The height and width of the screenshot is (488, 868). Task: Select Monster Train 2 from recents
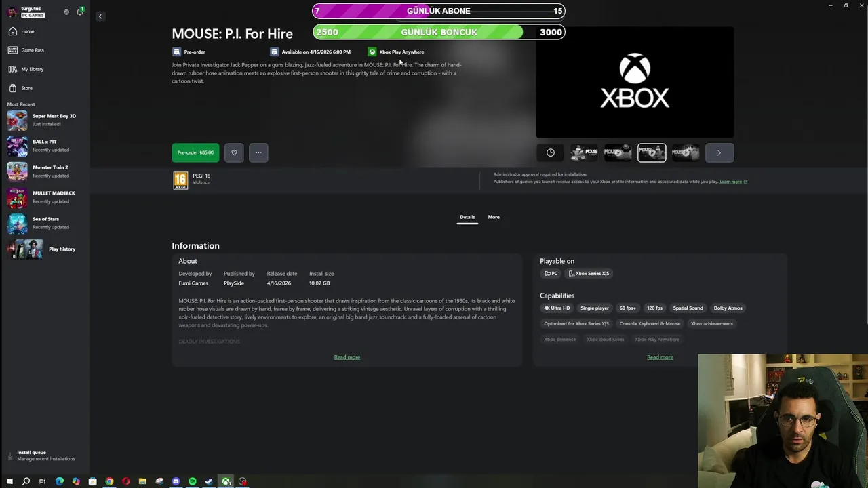45,171
